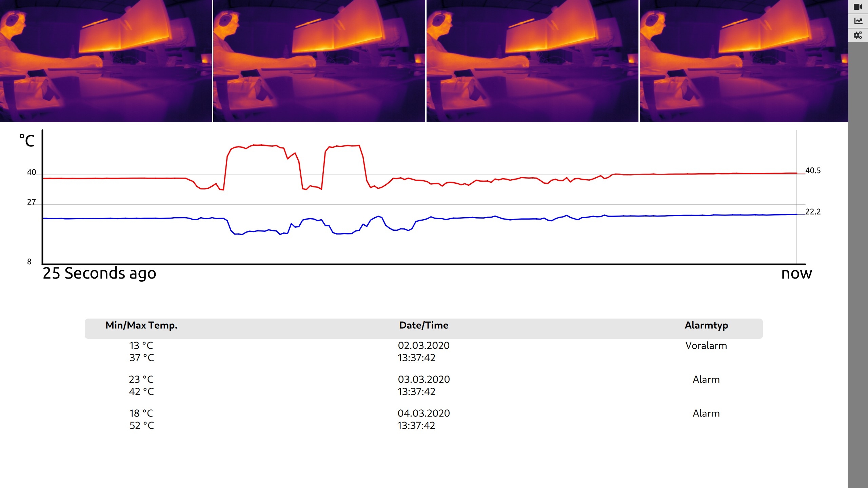868x488 pixels.
Task: Click the 13 °C min temperature value
Action: point(141,346)
